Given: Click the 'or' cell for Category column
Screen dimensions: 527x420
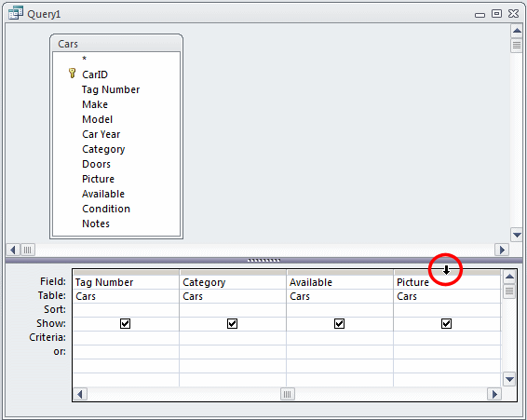Looking at the screenshot, I should coord(233,352).
